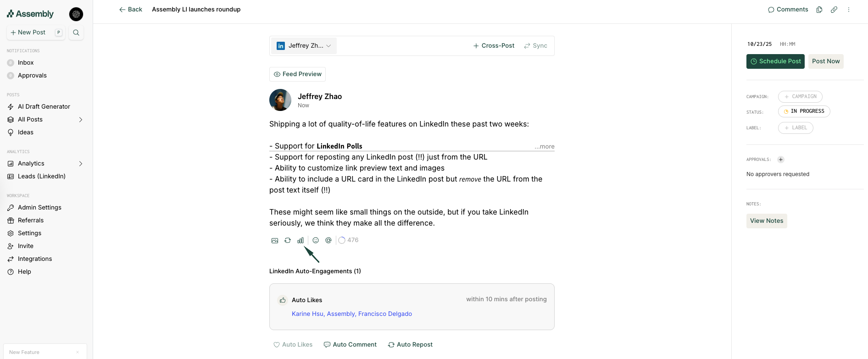Screen dimensions: 868x359
Task: Toggle Feed Preview
Action: coord(297,74)
